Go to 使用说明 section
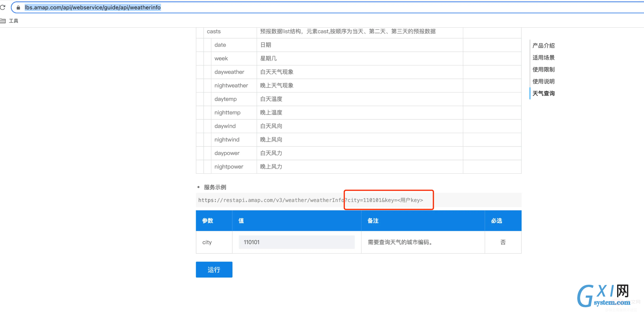 pyautogui.click(x=544, y=81)
